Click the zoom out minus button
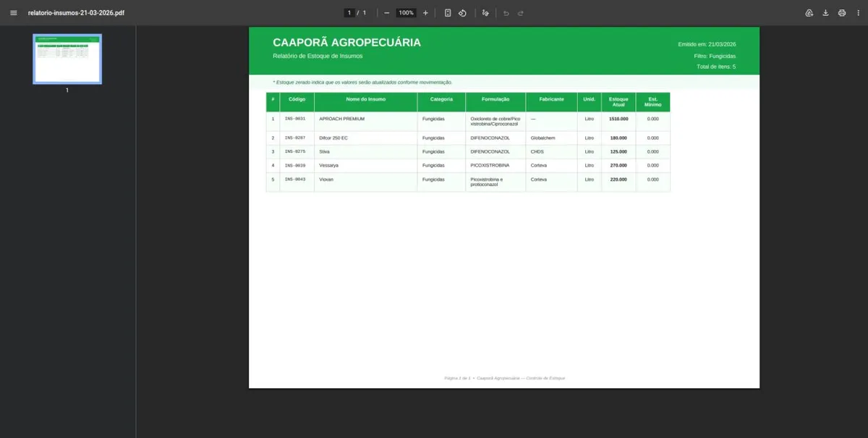The image size is (868, 438). tap(387, 13)
